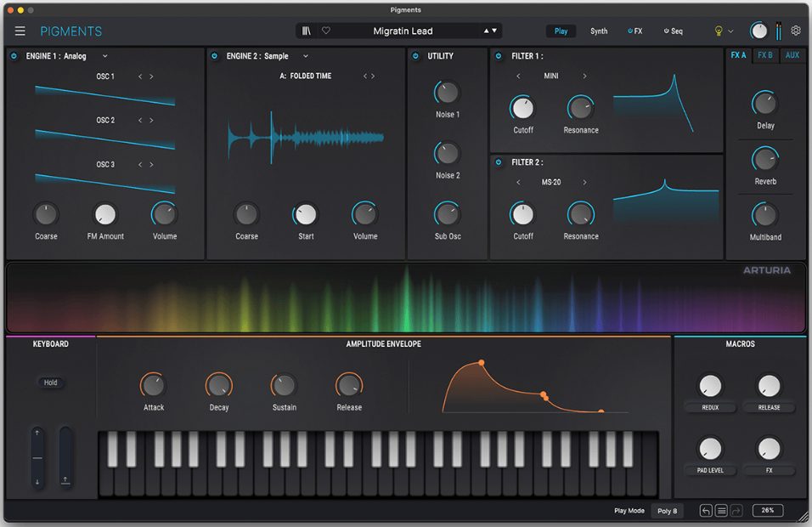The image size is (812, 527).
Task: Click the amplitude envelope curve display
Action: coord(536,386)
